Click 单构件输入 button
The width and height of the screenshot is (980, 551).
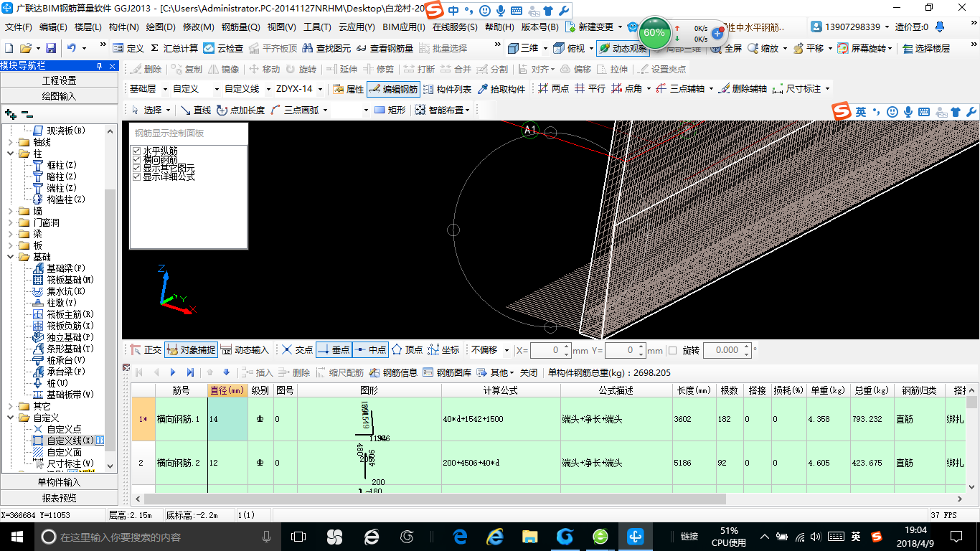(60, 482)
